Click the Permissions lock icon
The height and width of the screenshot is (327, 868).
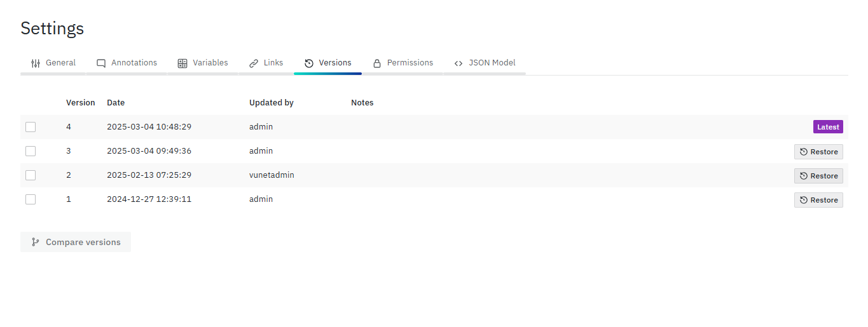coord(377,63)
